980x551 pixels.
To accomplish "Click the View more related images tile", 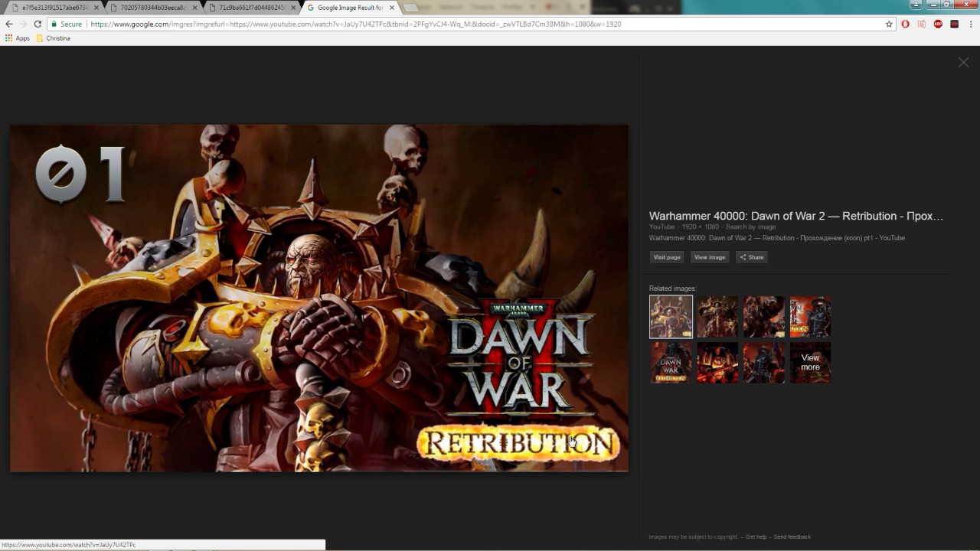I will (x=810, y=363).
